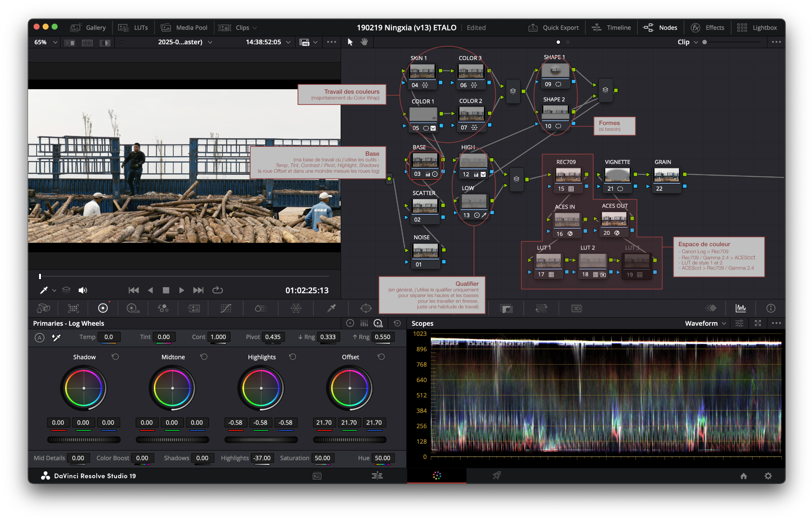The height and width of the screenshot is (520, 812).
Task: Open the Motion Effects palette
Action: pyautogui.click(x=193, y=309)
